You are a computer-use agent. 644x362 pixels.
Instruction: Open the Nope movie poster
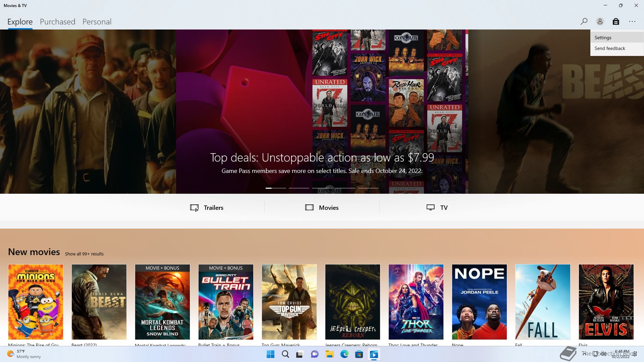pyautogui.click(x=479, y=302)
